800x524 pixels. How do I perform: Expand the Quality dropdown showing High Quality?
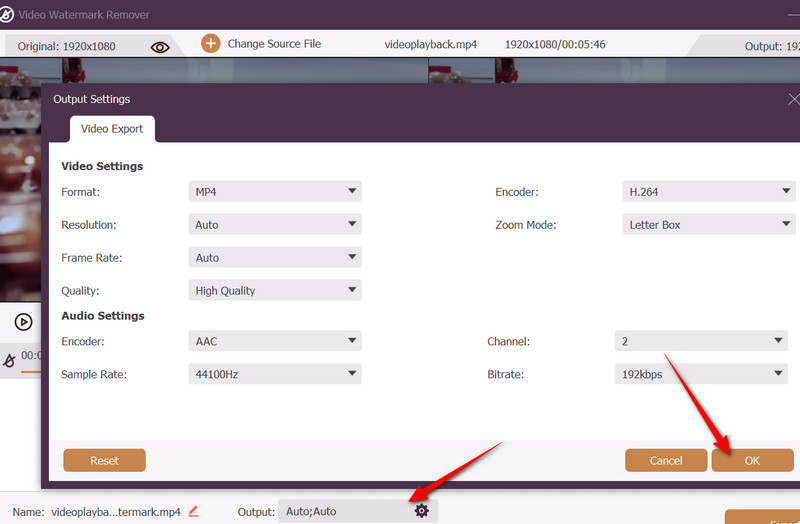(274, 291)
